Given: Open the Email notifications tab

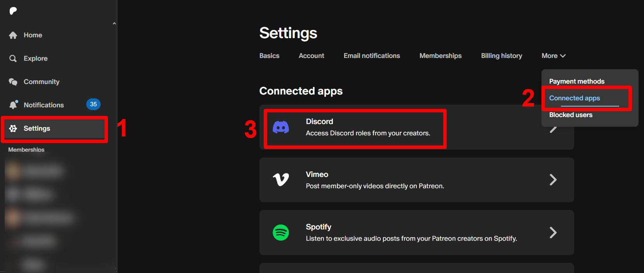Looking at the screenshot, I should click(372, 56).
